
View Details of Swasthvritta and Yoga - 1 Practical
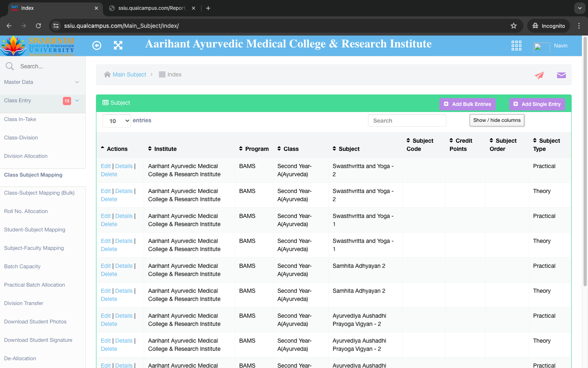coord(124,216)
